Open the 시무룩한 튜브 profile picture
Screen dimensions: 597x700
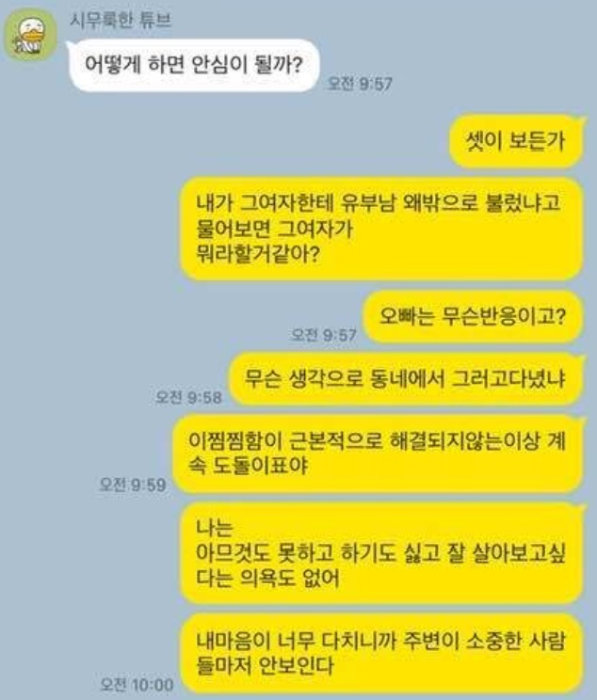(30, 36)
